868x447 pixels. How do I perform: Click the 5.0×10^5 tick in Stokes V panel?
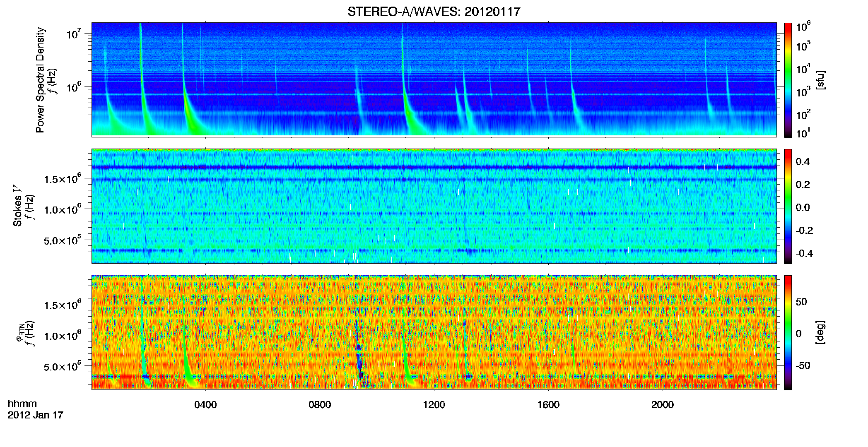coord(62,240)
